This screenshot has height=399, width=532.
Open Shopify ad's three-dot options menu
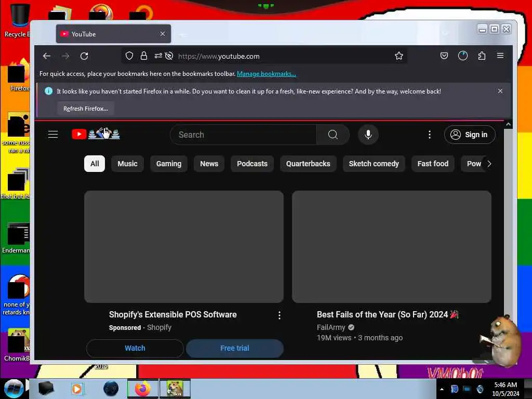tap(279, 315)
